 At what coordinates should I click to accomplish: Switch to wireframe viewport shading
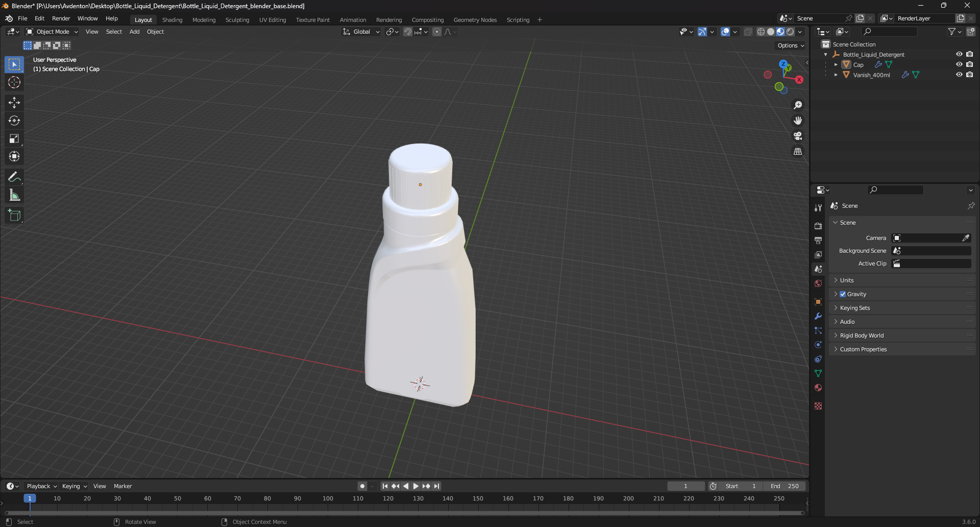coord(761,32)
